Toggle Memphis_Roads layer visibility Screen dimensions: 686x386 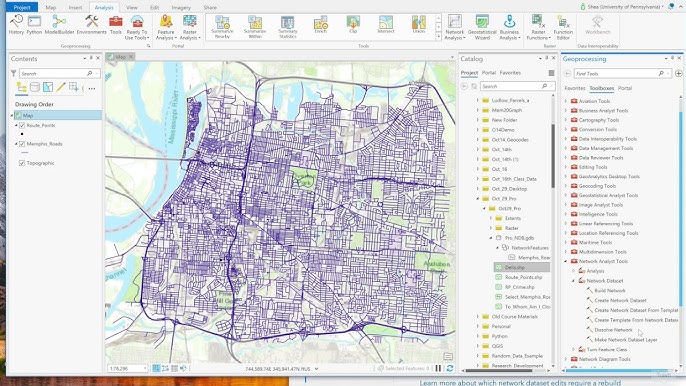pyautogui.click(x=22, y=144)
